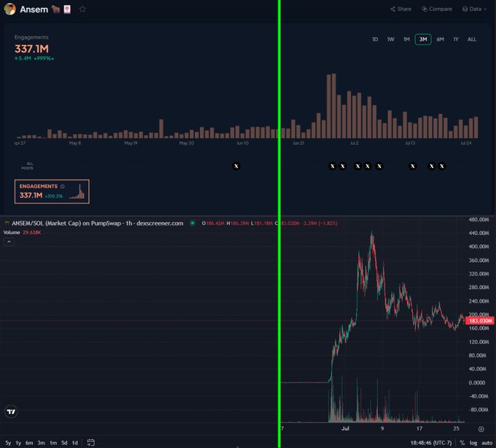Image resolution: width=496 pixels, height=448 pixels.
Task: Set chart range to 5d
Action: click(x=64, y=443)
